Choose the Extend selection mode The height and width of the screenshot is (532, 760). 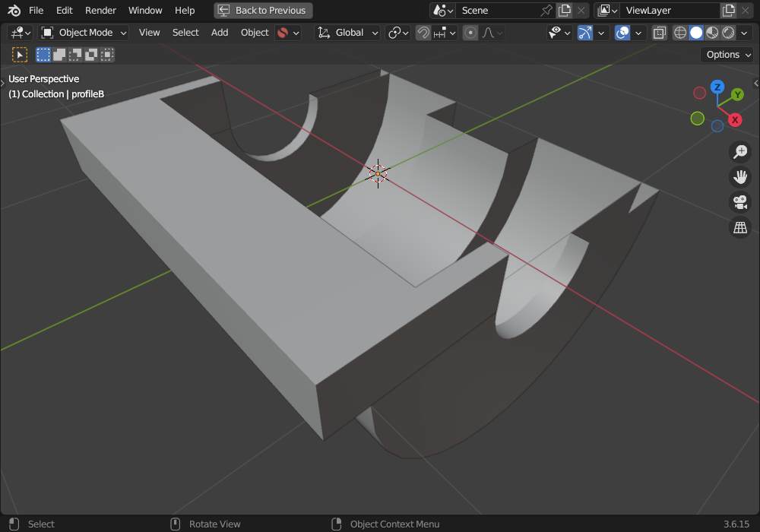click(59, 55)
